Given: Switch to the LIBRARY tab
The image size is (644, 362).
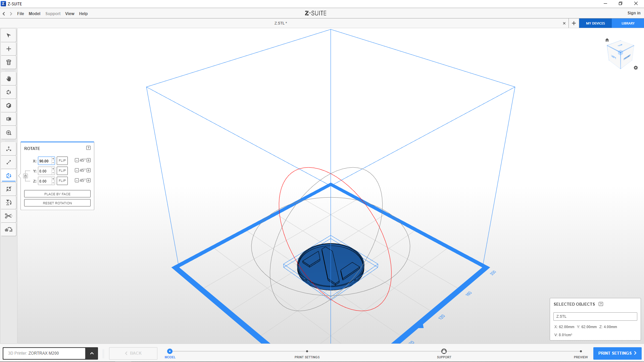Looking at the screenshot, I should pyautogui.click(x=628, y=23).
